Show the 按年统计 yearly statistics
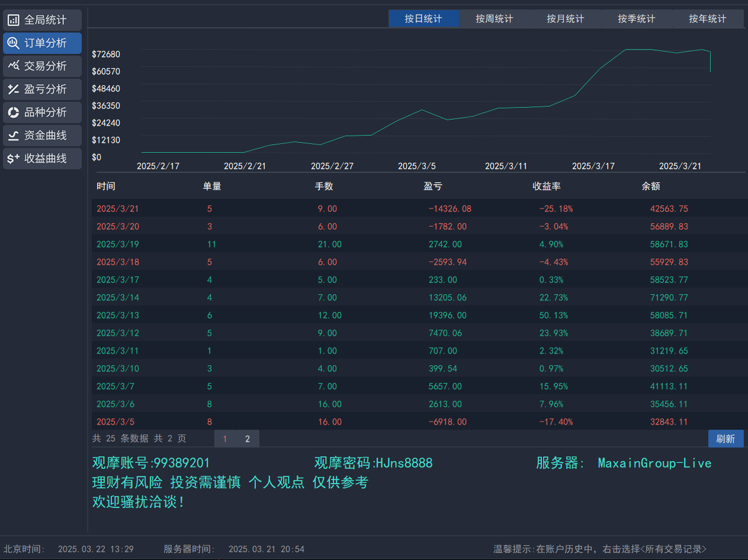The width and height of the screenshot is (748, 560). tap(708, 19)
